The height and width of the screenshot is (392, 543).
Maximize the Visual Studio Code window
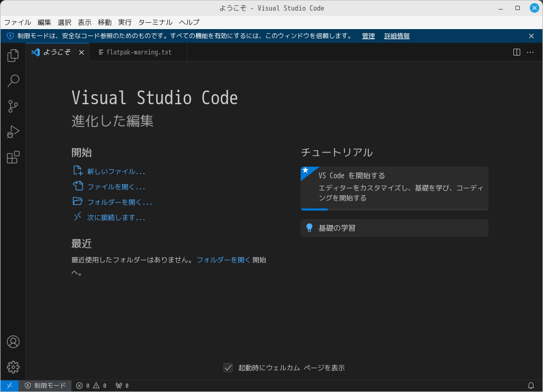[x=518, y=8]
